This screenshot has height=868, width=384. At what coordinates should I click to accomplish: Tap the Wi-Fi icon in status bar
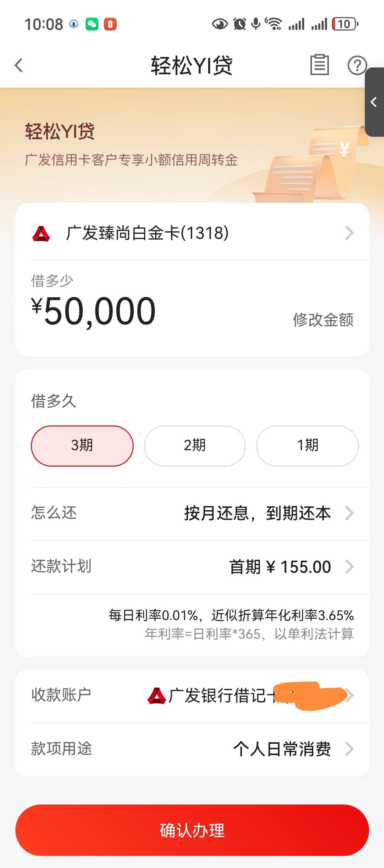tap(274, 24)
